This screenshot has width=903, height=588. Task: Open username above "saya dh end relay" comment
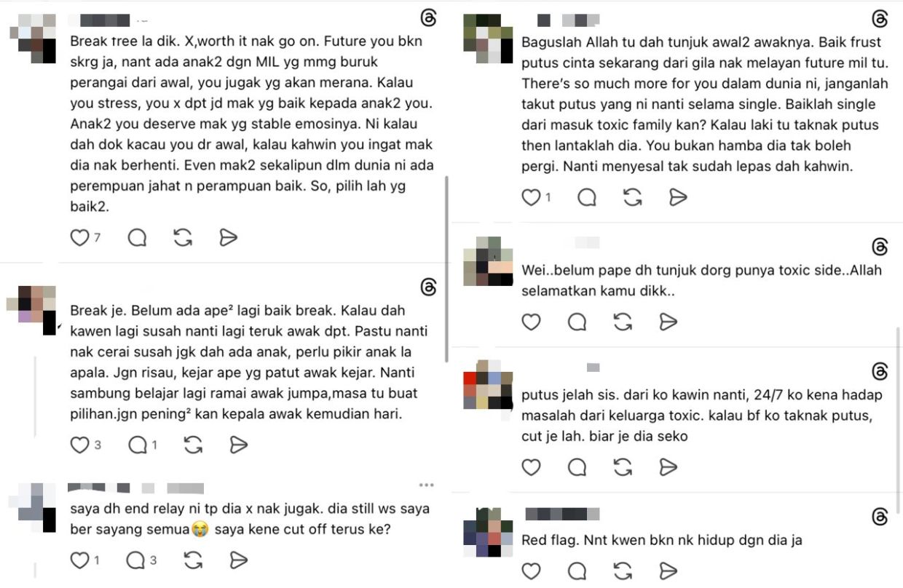pyautogui.click(x=135, y=488)
